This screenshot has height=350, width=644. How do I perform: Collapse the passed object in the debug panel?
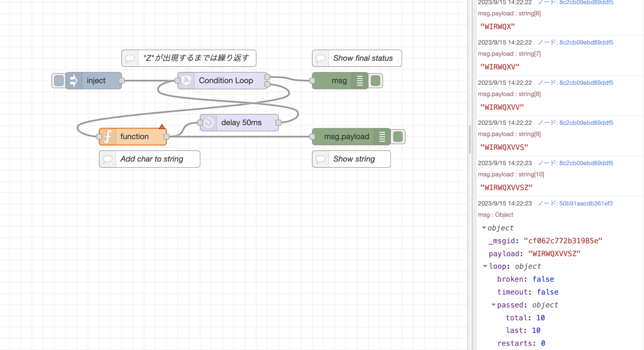pyautogui.click(x=493, y=305)
